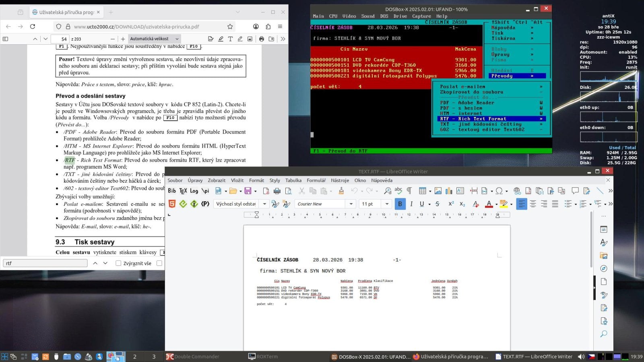644x362 pixels.
Task: Click the PDF page number field
Action: [60, 39]
